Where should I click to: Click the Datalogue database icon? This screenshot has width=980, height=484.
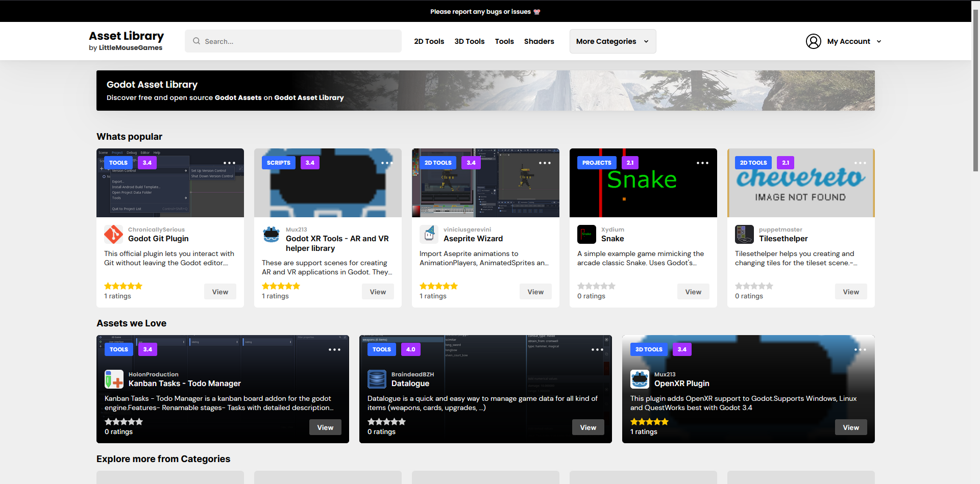[377, 379]
